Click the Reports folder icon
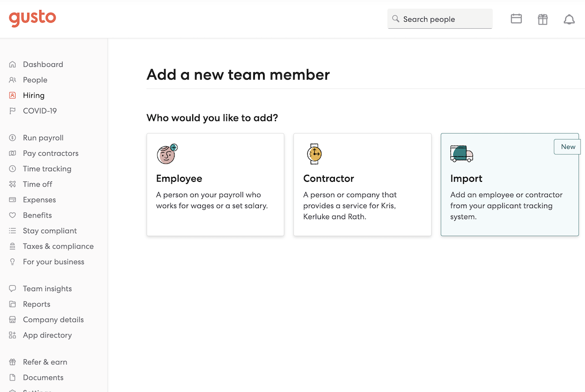585x392 pixels. click(x=12, y=304)
